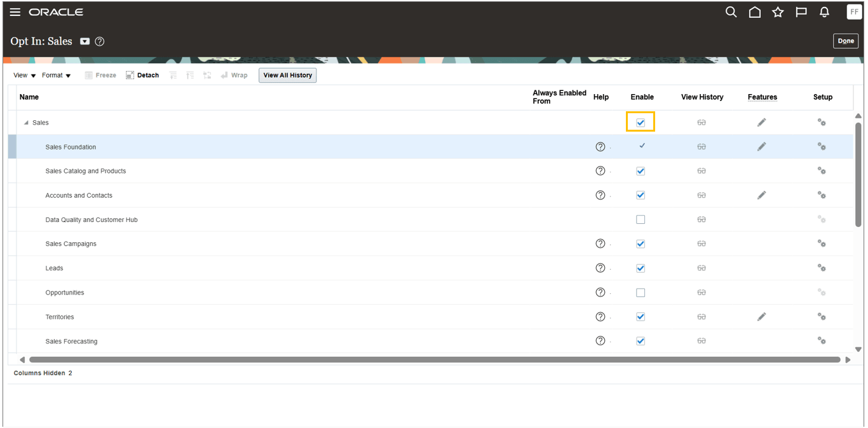Screen dimensions: 868x428
Task: View history for Sales Foundation
Action: [702, 147]
